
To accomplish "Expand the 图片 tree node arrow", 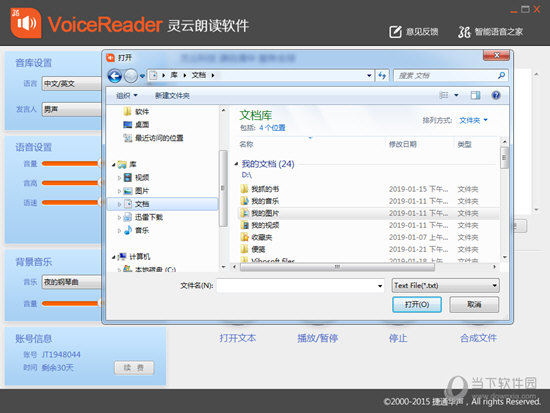I will click(x=119, y=191).
